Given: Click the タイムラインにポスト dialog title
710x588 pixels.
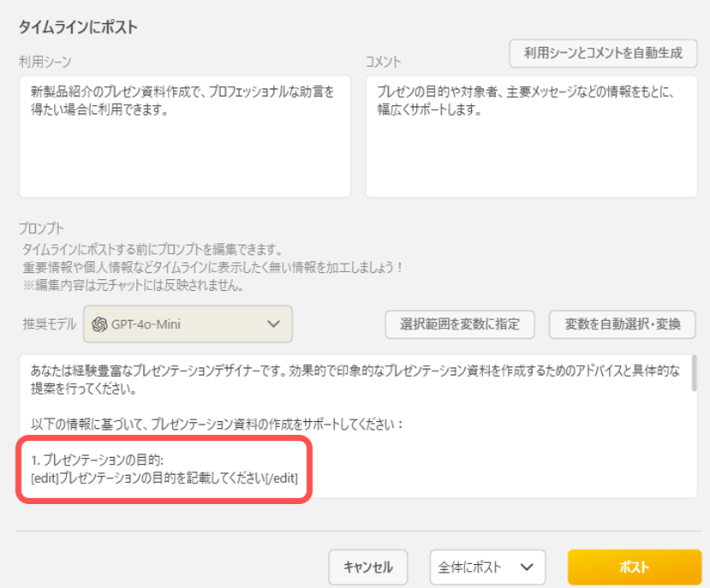Looking at the screenshot, I should [79, 27].
